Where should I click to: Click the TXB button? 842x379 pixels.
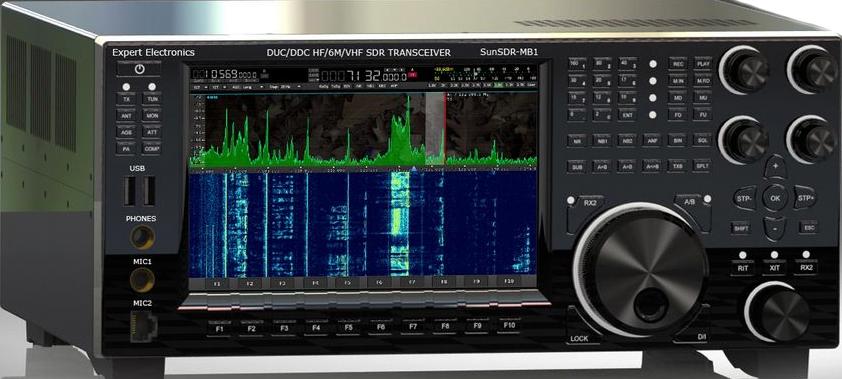(x=678, y=166)
